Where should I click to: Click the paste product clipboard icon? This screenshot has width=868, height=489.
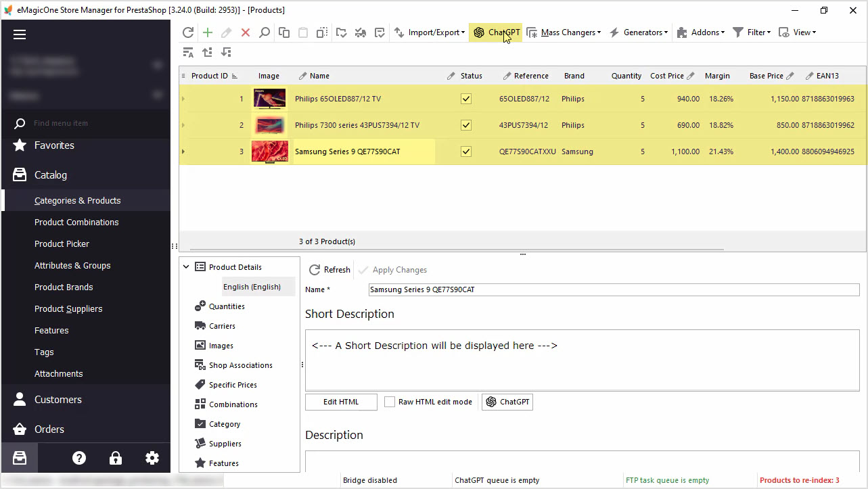[303, 32]
